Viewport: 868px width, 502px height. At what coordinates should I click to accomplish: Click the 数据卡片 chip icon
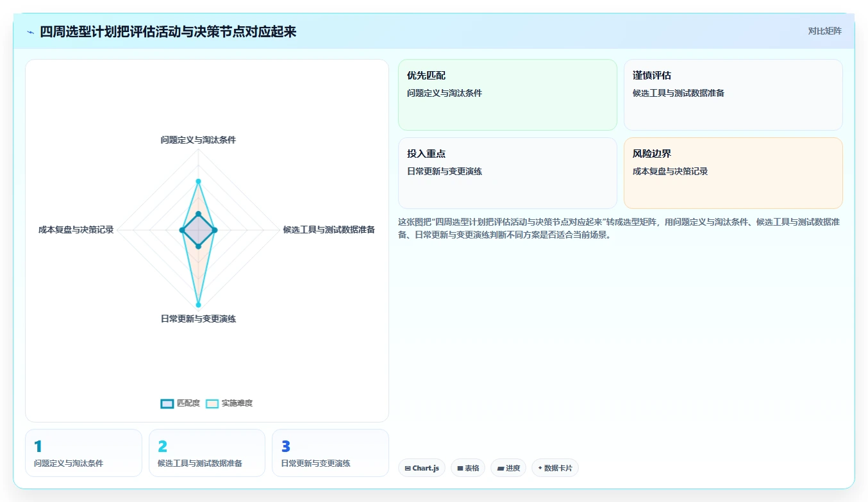click(540, 469)
